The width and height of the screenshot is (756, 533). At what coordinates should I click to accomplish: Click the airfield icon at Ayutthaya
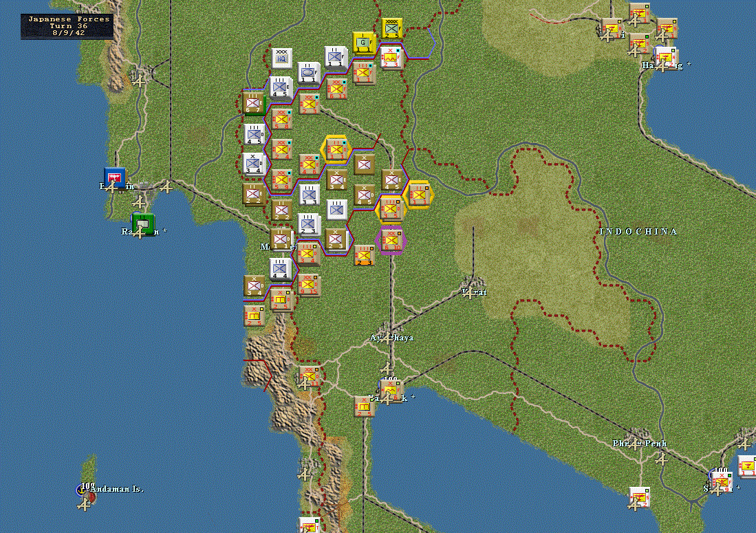tap(387, 338)
